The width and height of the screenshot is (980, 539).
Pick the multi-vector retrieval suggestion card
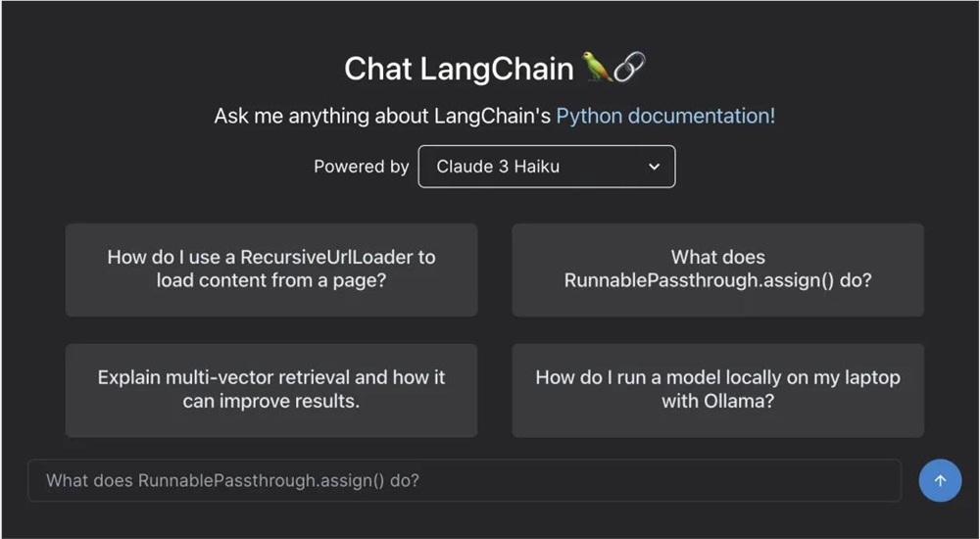coord(271,390)
